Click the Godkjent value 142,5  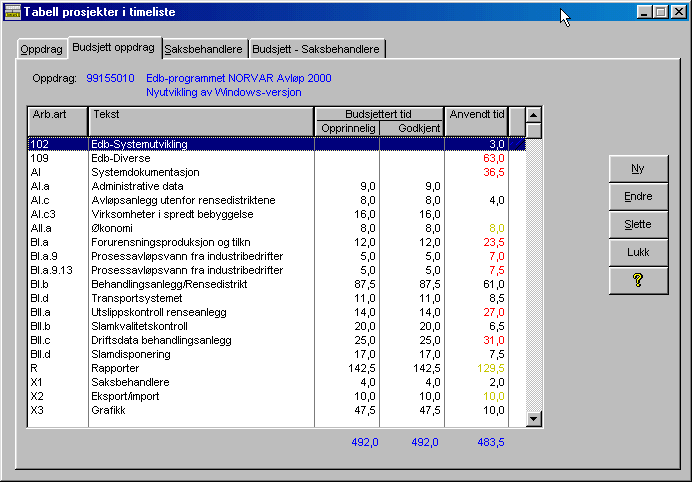pos(426,369)
